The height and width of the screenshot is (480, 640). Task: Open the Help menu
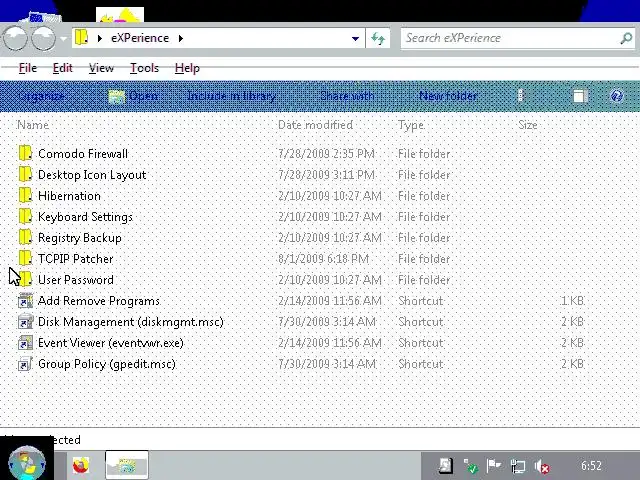pyautogui.click(x=187, y=68)
